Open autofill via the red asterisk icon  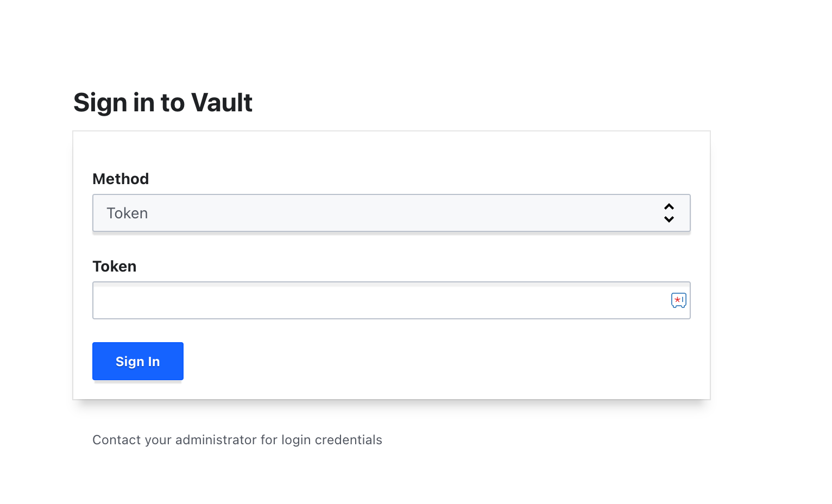point(677,300)
